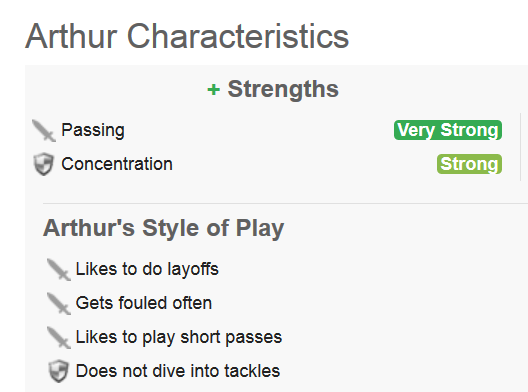The height and width of the screenshot is (392, 528).
Task: Click the sword icon next to Likes to do layoffs
Action: [x=59, y=270]
